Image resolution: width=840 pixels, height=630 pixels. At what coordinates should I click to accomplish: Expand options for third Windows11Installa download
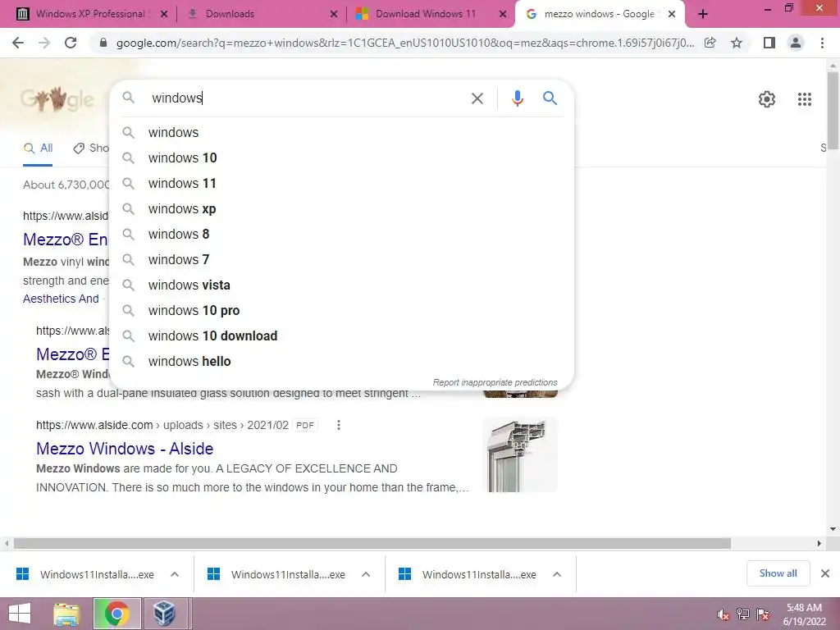point(557,574)
